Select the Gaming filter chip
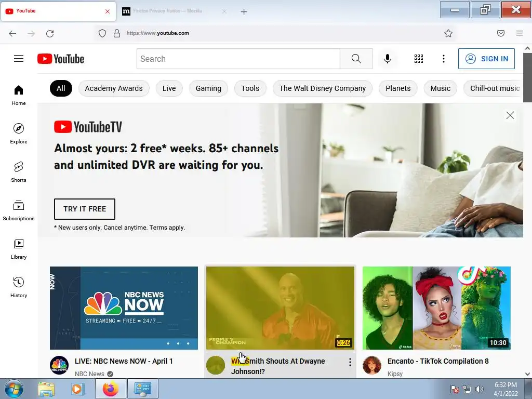This screenshot has width=532, height=399. [x=208, y=88]
